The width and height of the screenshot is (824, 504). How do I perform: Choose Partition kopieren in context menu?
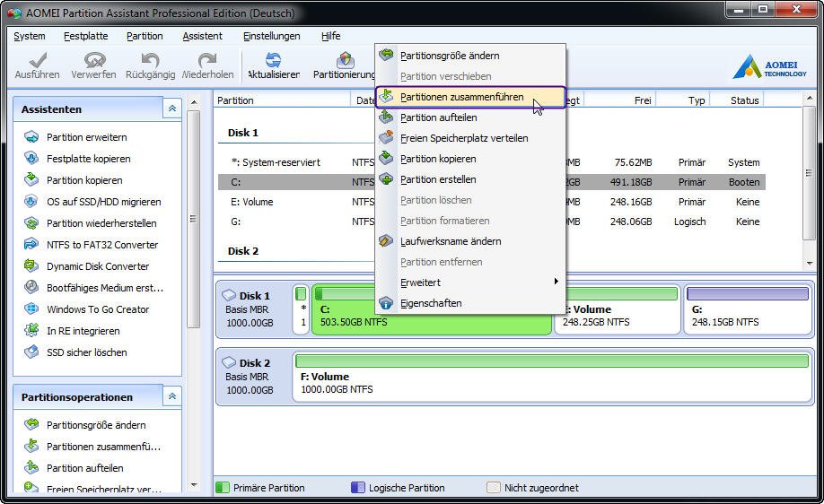coord(470,159)
